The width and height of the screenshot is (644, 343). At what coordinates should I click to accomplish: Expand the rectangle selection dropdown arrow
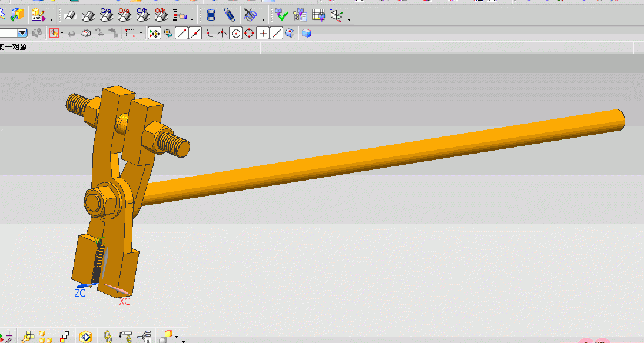pyautogui.click(x=141, y=33)
